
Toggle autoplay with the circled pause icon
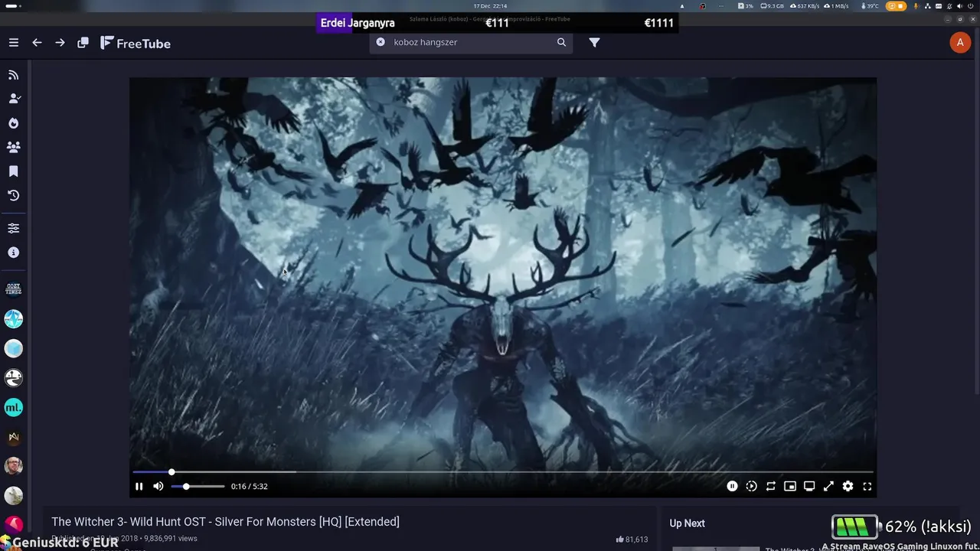tap(732, 486)
